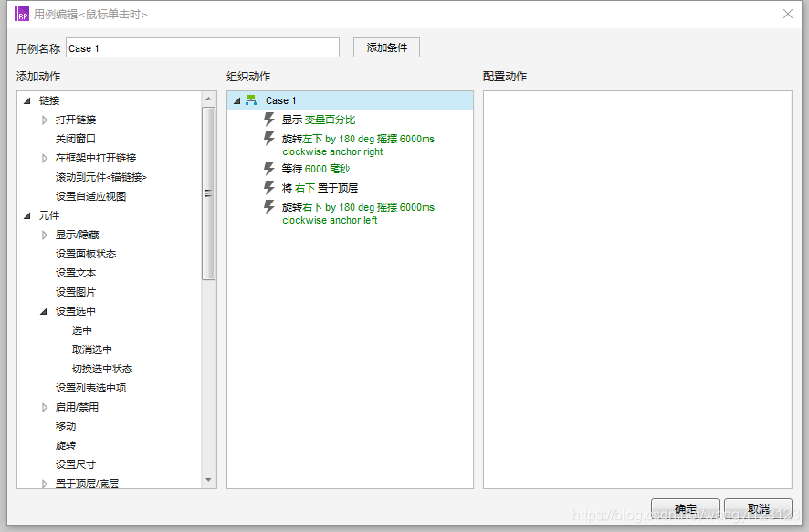Screen dimensions: 809x532
Task: Close the 用例编辑 dialog
Action: [788, 14]
